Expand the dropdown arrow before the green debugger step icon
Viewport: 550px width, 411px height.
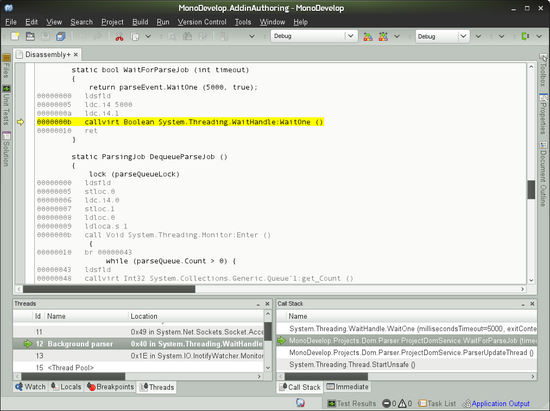point(502,36)
